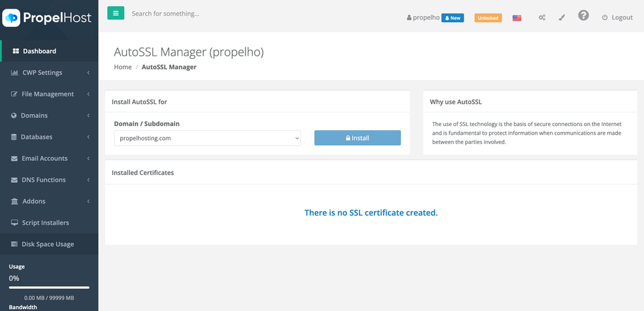Click the Email Accounts envelope icon
The image size is (644, 311).
(14, 158)
